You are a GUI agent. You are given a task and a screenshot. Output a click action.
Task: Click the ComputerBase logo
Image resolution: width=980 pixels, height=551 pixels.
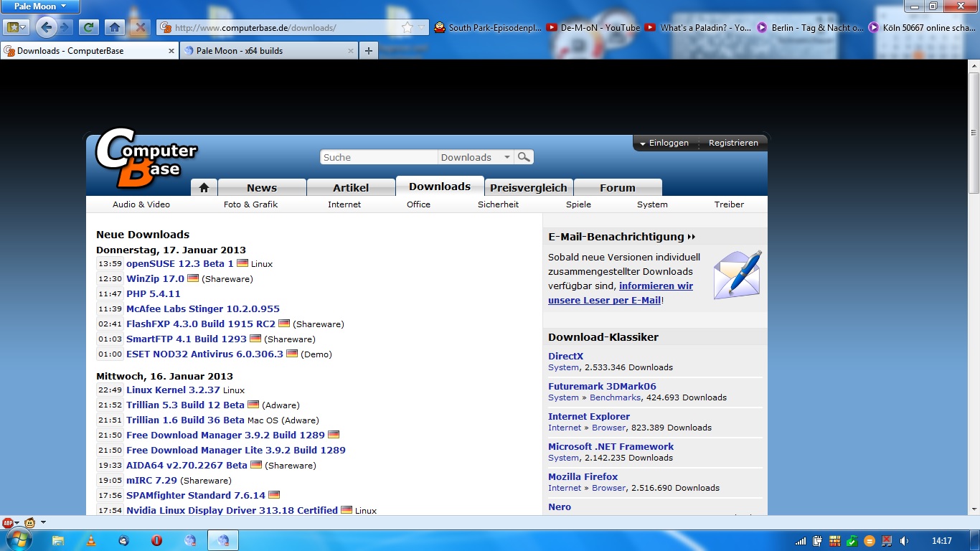(x=146, y=157)
